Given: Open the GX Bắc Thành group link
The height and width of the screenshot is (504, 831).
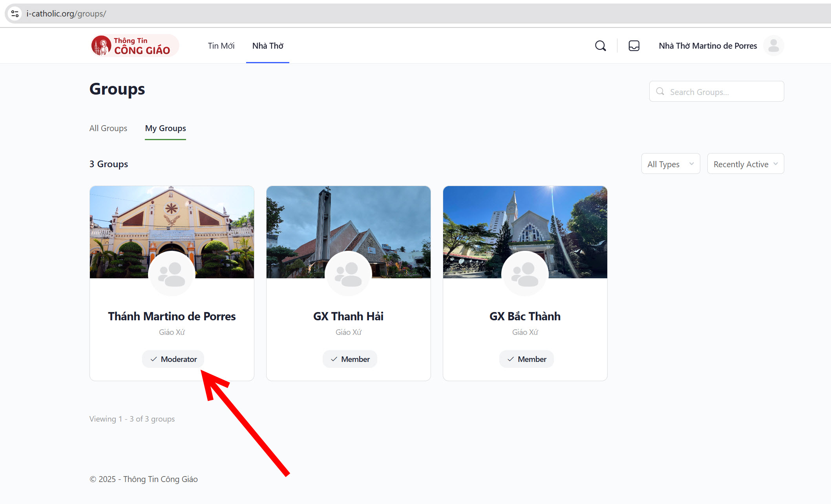Looking at the screenshot, I should tap(525, 316).
